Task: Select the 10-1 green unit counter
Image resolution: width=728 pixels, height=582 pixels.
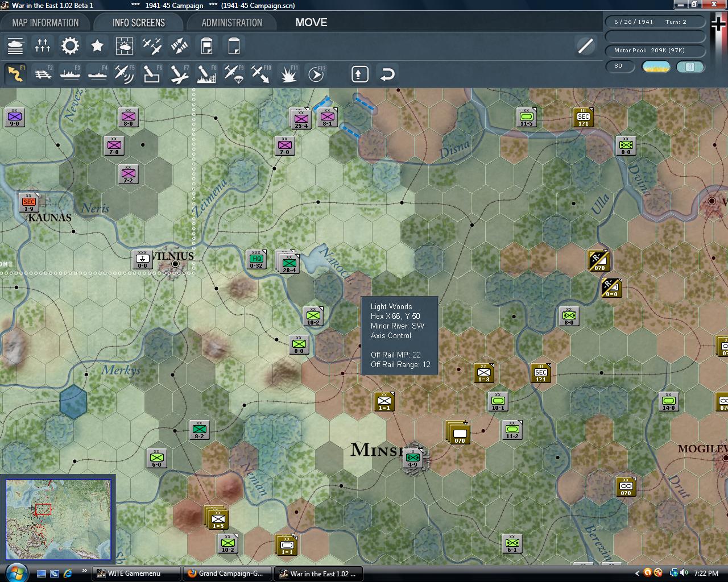Action: point(498,402)
